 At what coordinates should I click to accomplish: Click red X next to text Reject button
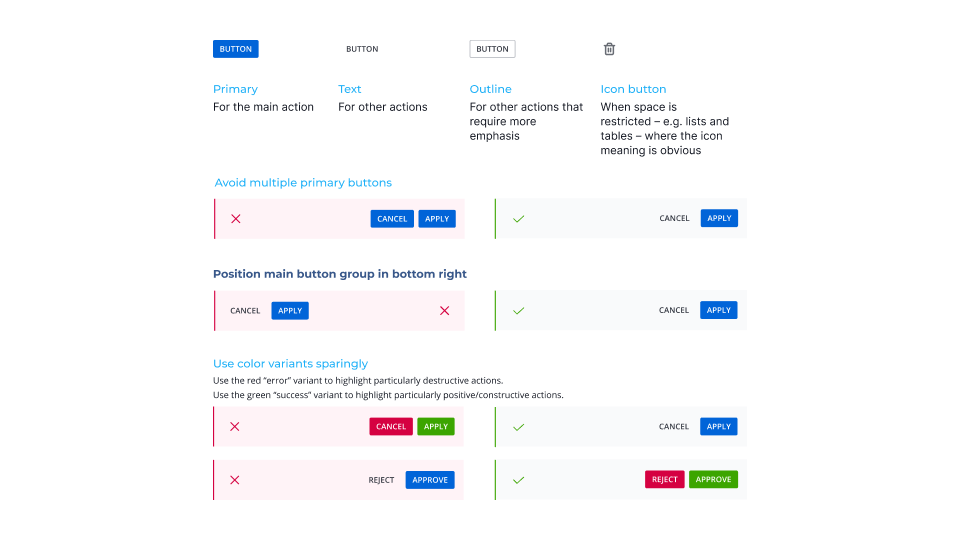click(x=234, y=480)
